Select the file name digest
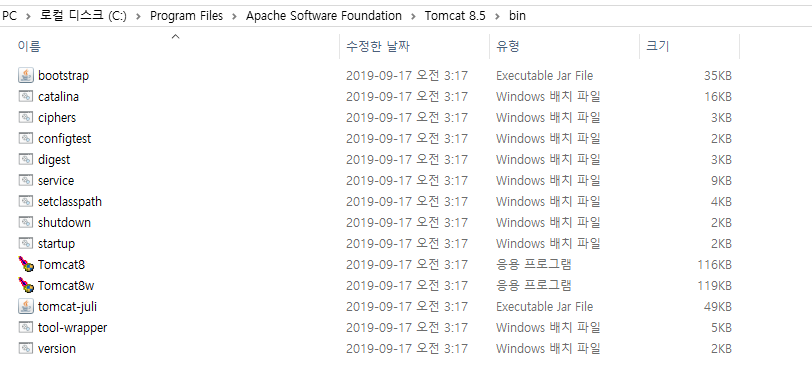The height and width of the screenshot is (378, 812). pyautogui.click(x=54, y=159)
